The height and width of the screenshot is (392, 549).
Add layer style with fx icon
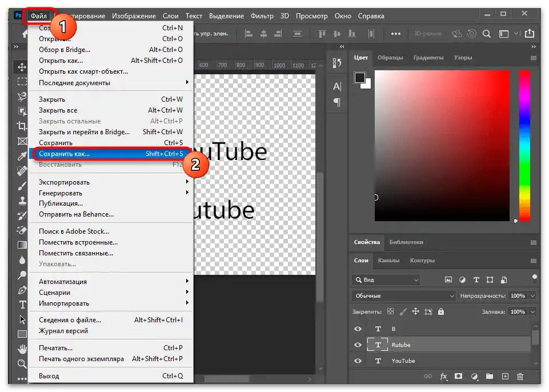[x=443, y=376]
